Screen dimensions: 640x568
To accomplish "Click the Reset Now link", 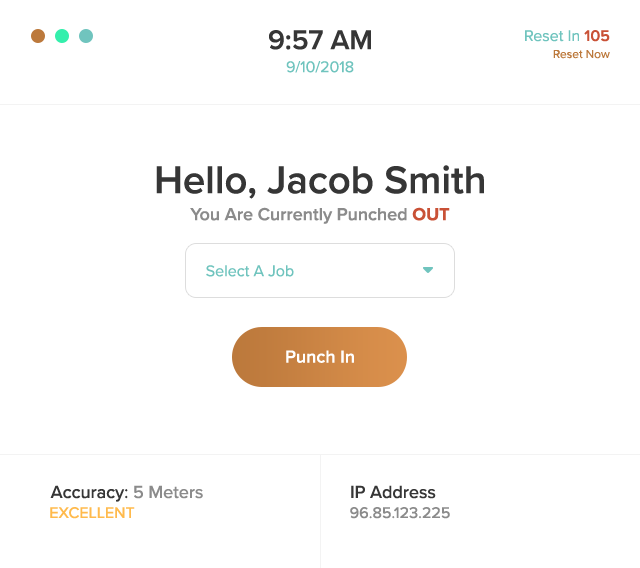I will [581, 54].
